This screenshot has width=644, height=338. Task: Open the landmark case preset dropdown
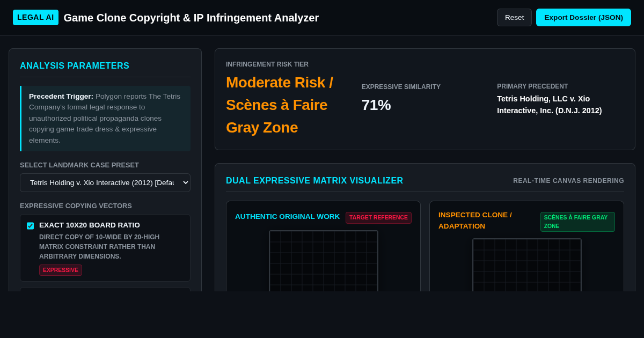point(105,182)
